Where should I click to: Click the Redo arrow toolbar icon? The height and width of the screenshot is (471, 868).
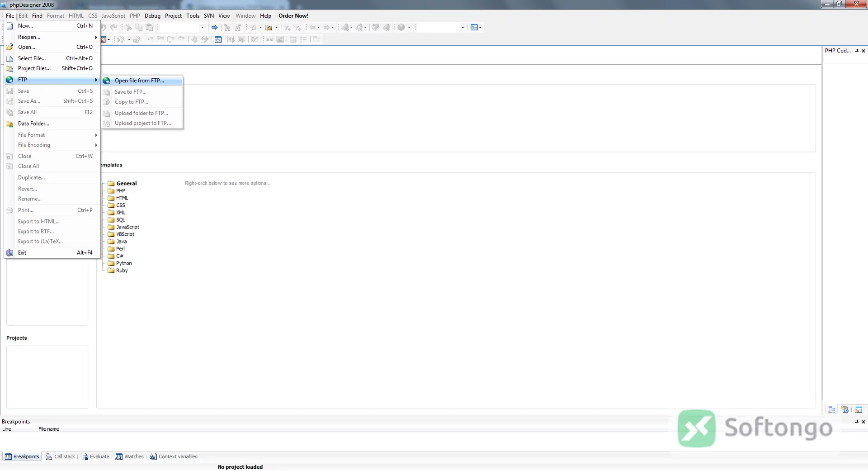(114, 28)
